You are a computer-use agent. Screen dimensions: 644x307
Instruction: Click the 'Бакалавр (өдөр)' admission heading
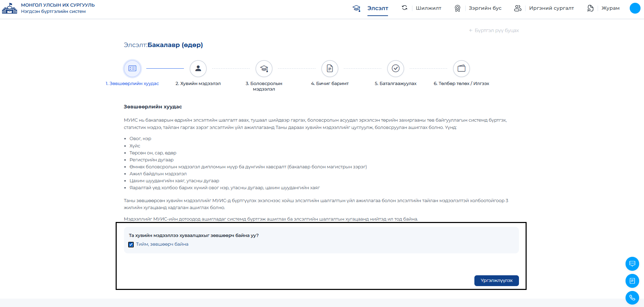175,45
